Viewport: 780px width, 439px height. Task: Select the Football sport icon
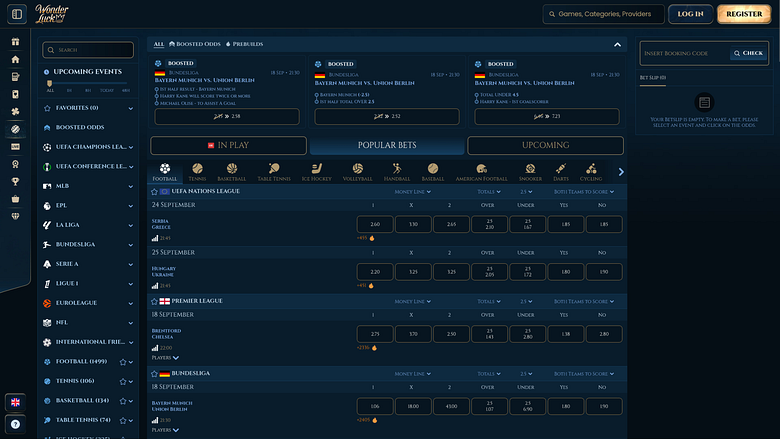[165, 172]
